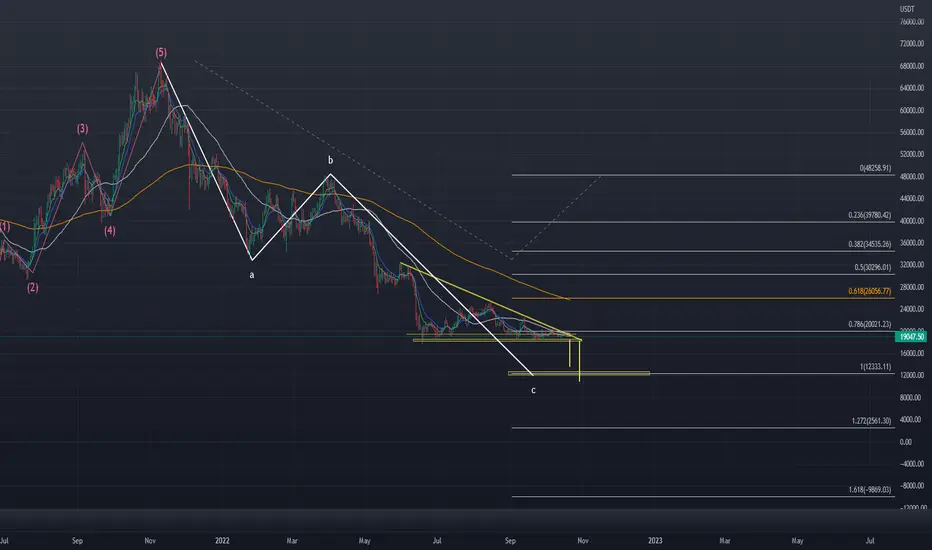Select the 56000.00 price axis value
The width and height of the screenshot is (932, 550).
912,133
